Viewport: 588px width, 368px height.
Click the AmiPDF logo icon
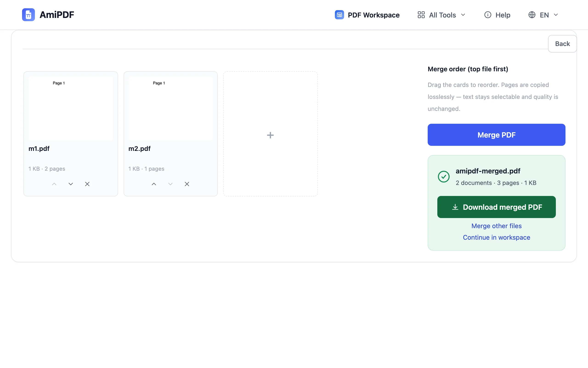pos(28,14)
